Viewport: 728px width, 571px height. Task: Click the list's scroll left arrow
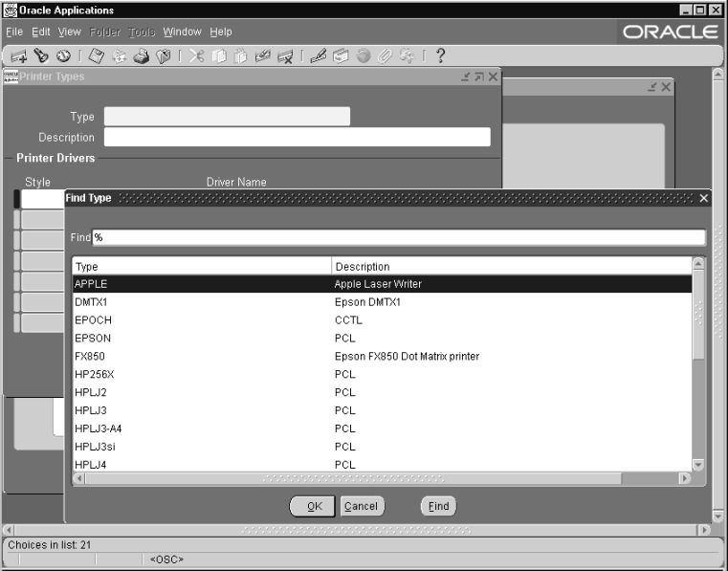pos(79,478)
